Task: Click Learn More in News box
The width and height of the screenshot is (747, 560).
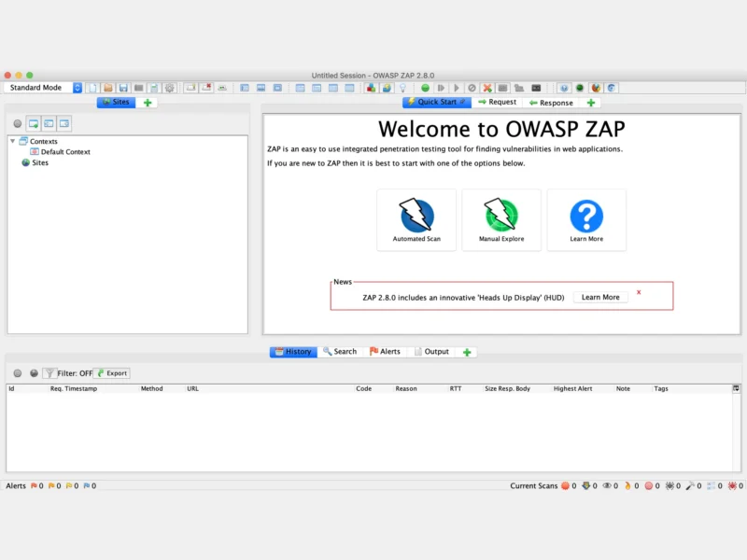Action: click(x=600, y=297)
